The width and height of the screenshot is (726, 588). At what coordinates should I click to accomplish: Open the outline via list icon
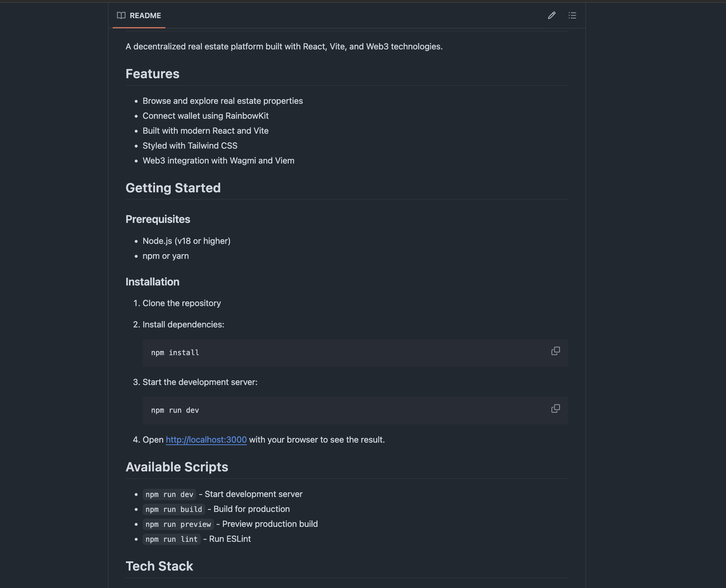click(572, 16)
